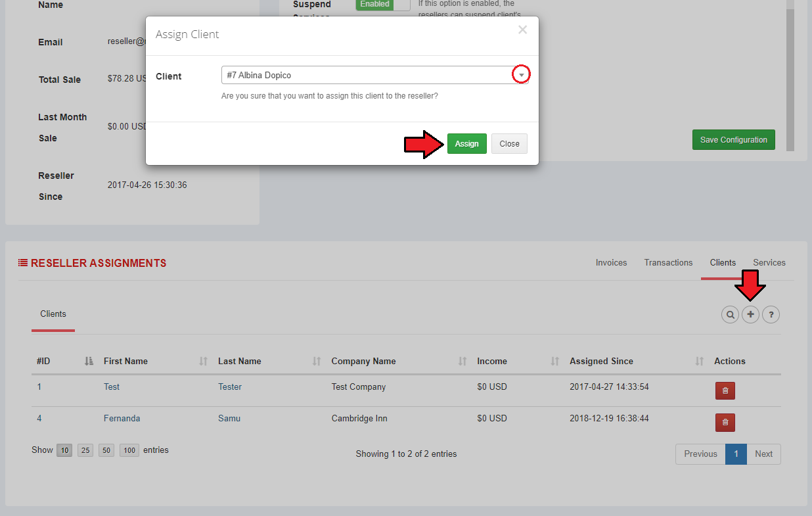Click the plus icon to add client
Image resolution: width=812 pixels, height=516 pixels.
750,315
